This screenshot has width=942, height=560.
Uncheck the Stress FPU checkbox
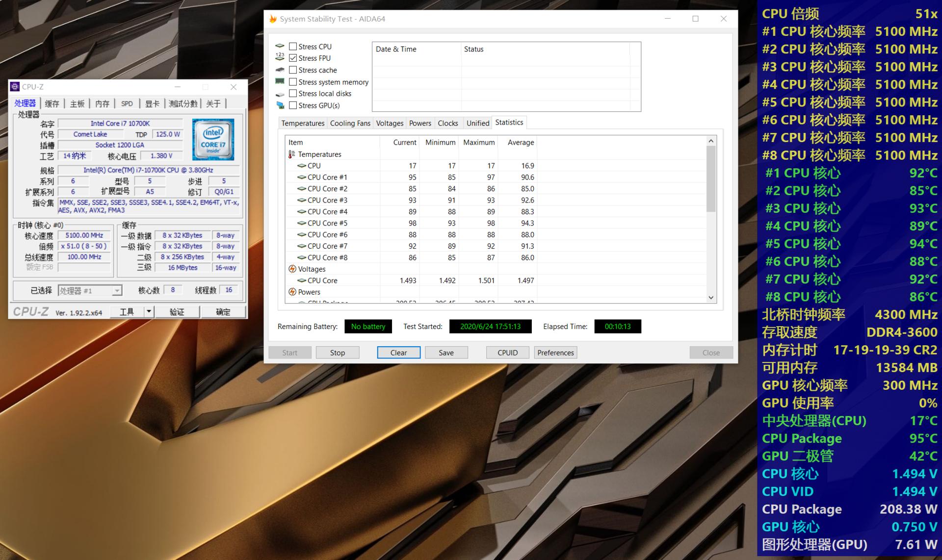pos(293,58)
